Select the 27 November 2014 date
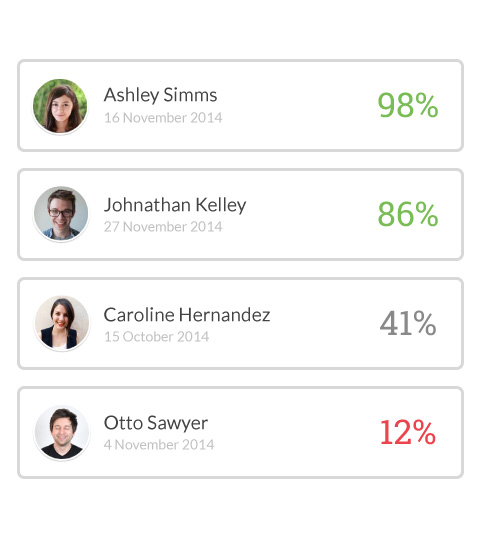Screen dimensions: 488x536 click(x=163, y=227)
